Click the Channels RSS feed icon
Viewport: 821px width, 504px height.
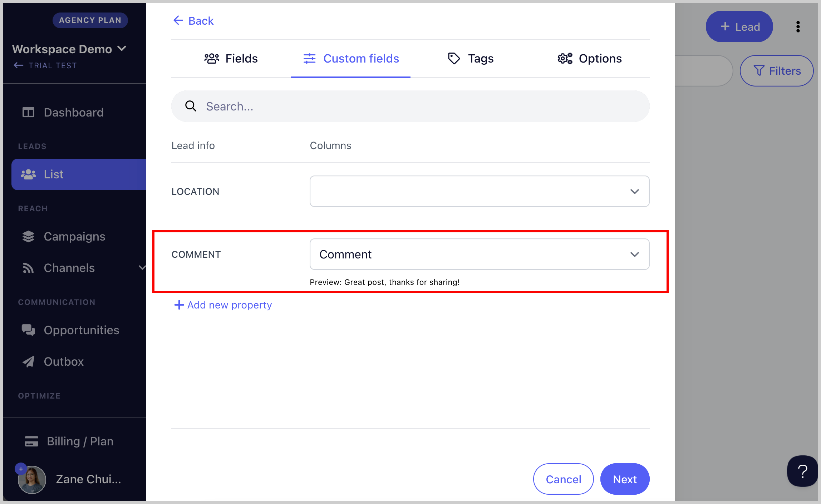click(x=28, y=268)
